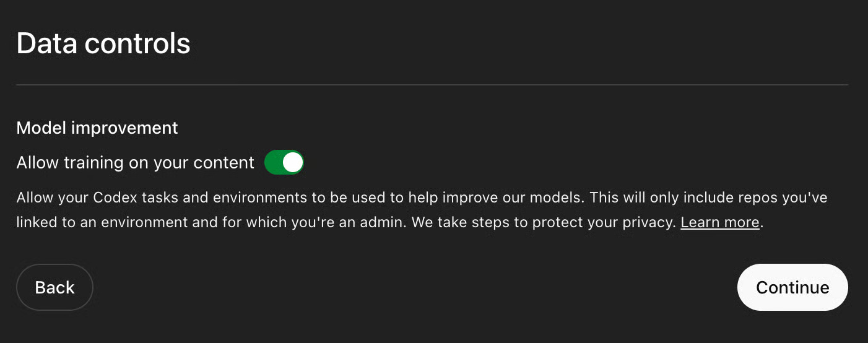Open the Learn more link
Screen dimensions: 868x343
point(719,223)
